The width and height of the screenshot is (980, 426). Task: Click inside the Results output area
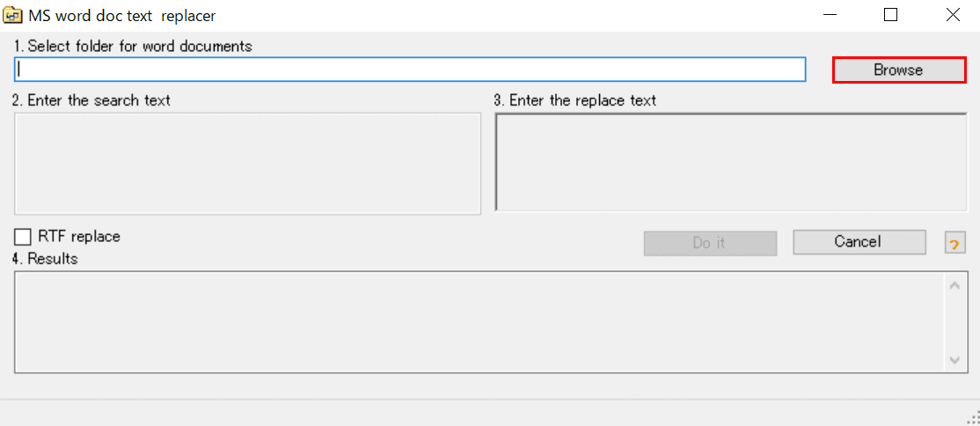pos(479,322)
